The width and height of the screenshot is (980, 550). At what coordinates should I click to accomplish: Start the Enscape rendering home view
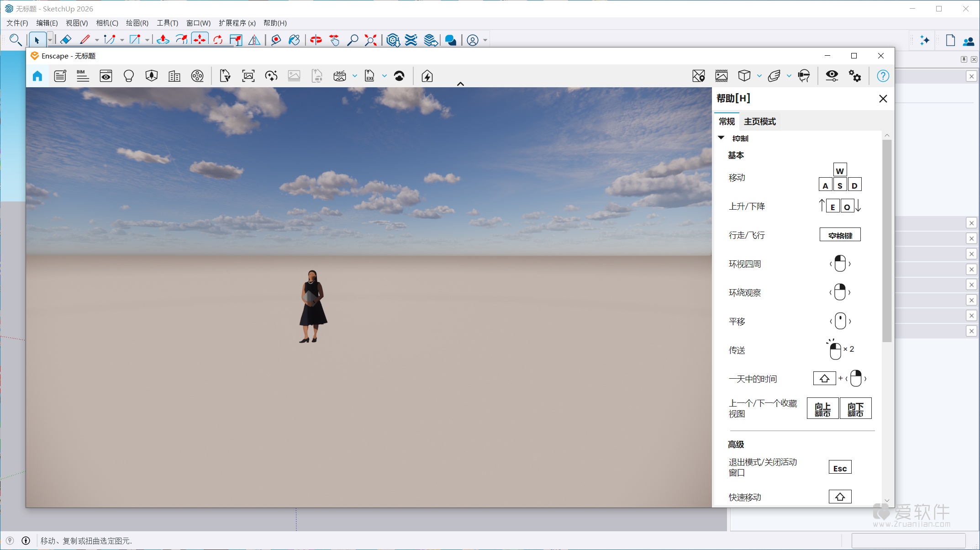tap(37, 76)
